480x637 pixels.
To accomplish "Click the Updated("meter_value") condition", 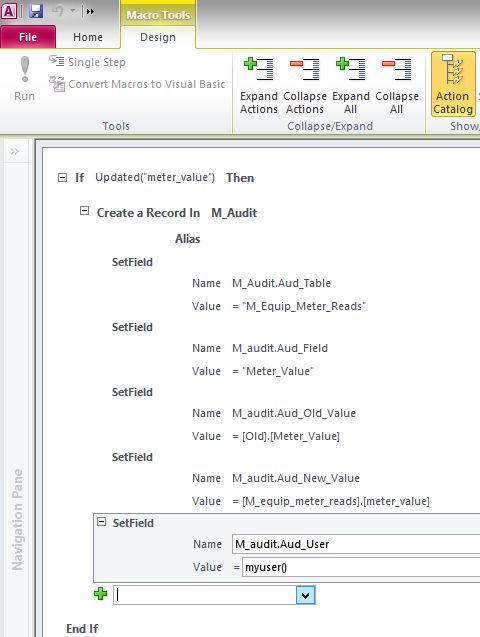I will tap(155, 178).
